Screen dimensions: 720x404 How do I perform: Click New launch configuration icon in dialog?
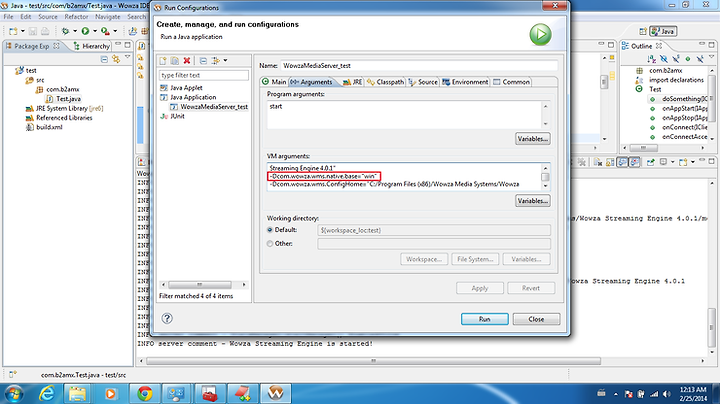(163, 61)
